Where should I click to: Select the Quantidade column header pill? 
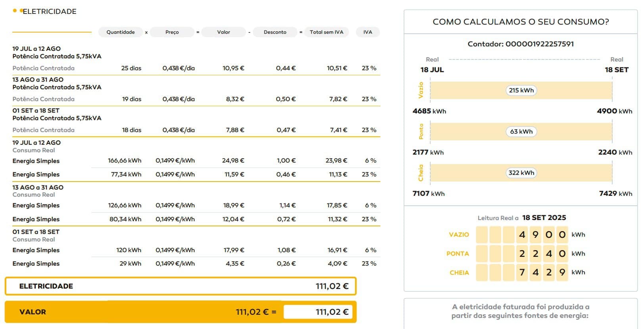[x=121, y=32]
